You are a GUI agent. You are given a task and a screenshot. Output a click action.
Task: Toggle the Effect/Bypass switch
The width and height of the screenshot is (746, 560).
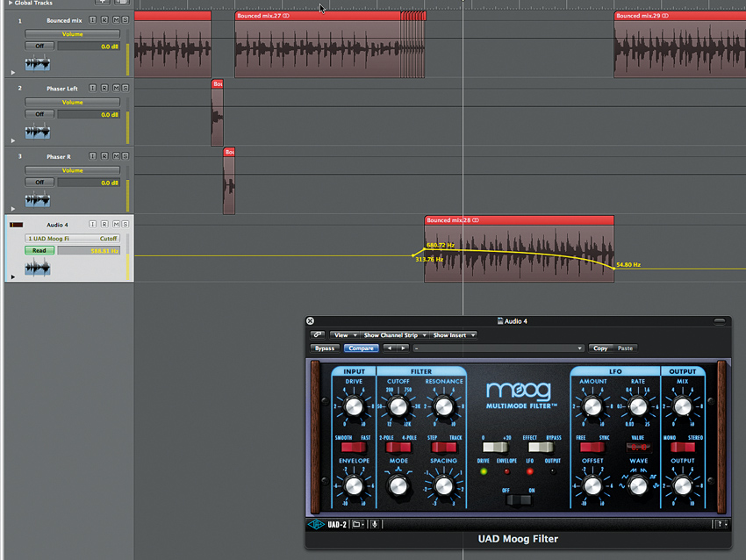(541, 448)
